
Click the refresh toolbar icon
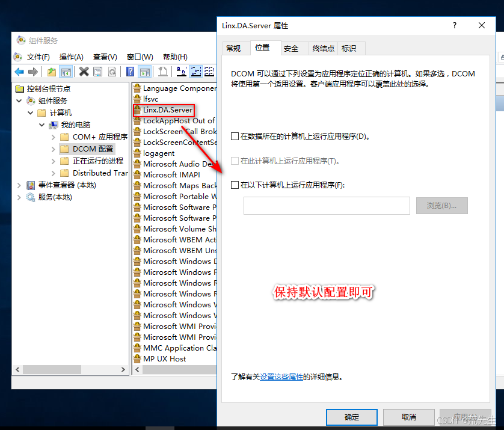click(112, 71)
